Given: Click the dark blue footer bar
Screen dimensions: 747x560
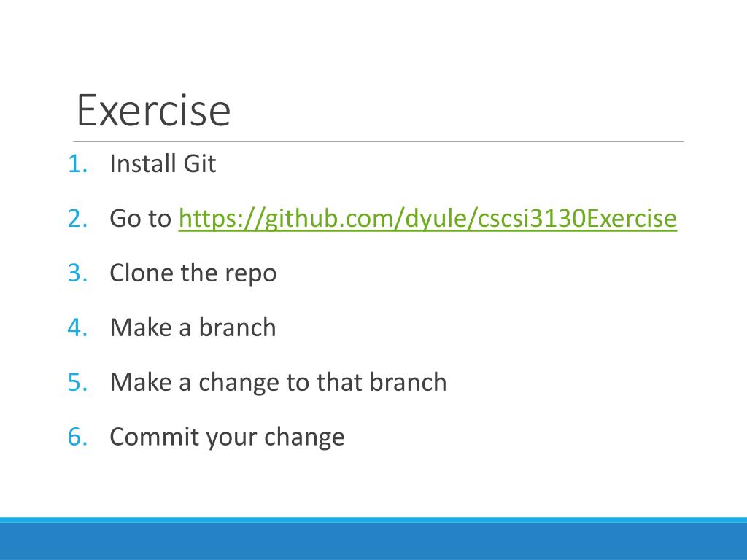Looking at the screenshot, I should pyautogui.click(x=373, y=542).
